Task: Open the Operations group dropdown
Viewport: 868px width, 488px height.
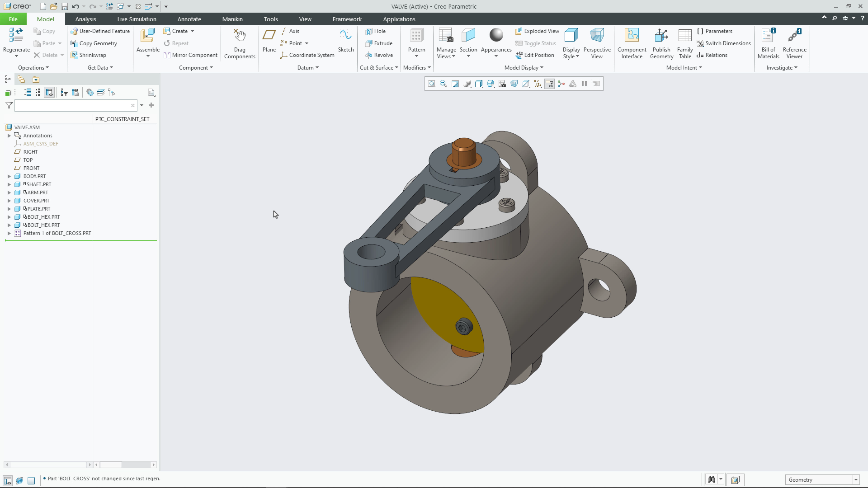Action: (33, 68)
